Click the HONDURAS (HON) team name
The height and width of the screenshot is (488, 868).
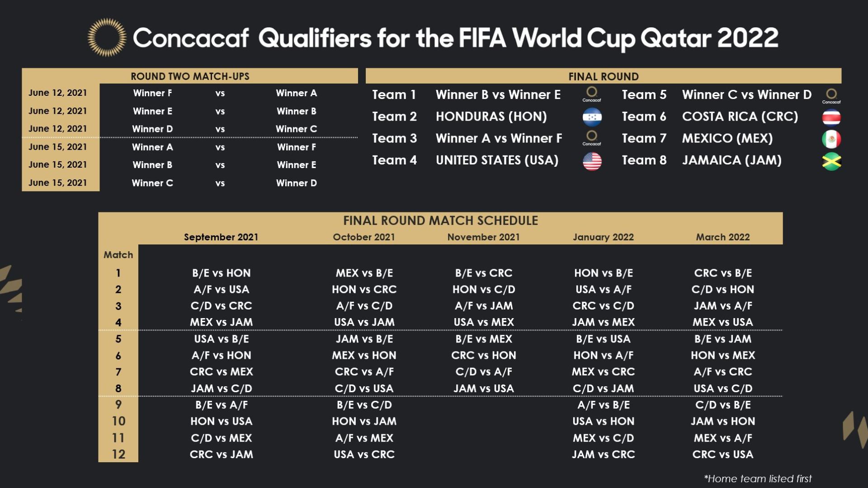(x=491, y=117)
